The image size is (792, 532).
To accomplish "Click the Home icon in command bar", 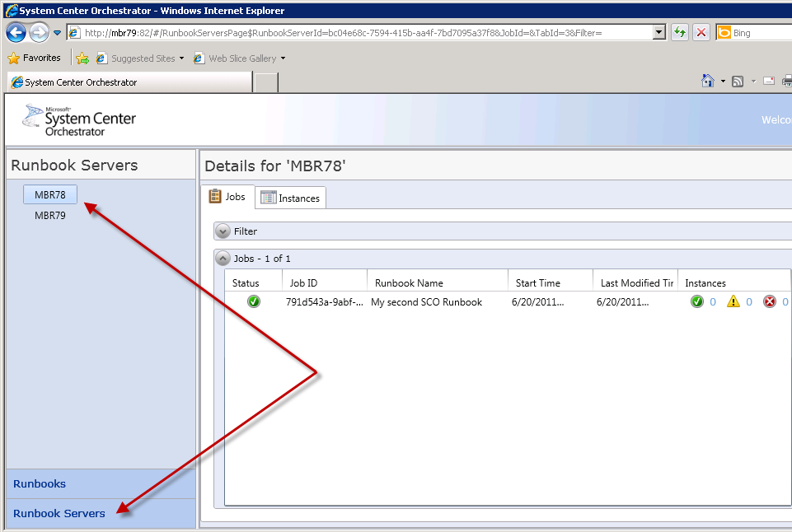I will click(707, 81).
